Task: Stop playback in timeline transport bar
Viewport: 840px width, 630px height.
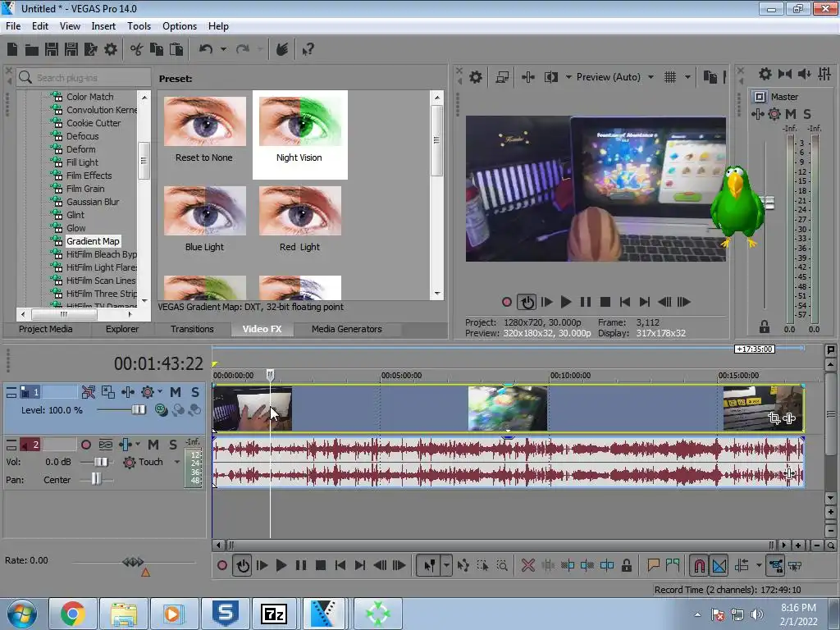Action: click(x=321, y=565)
